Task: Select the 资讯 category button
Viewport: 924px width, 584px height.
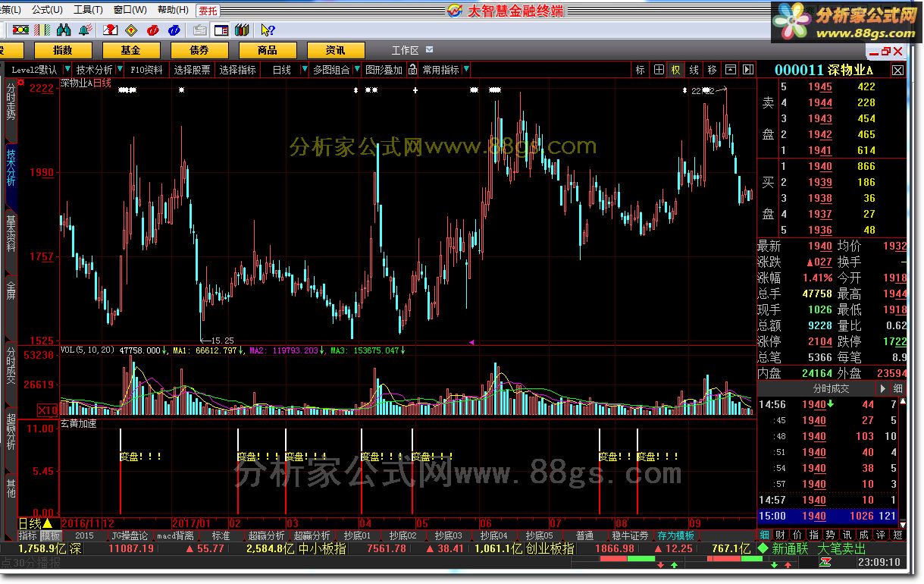Action: tap(336, 50)
